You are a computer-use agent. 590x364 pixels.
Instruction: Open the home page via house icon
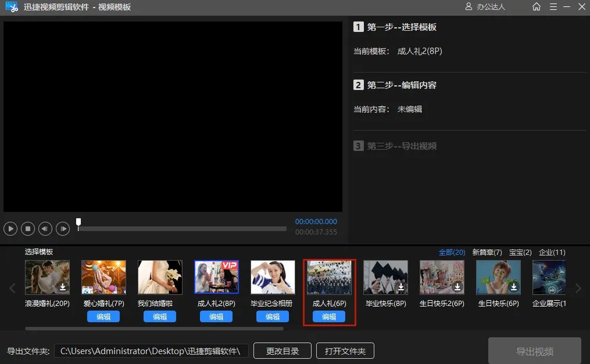click(536, 7)
